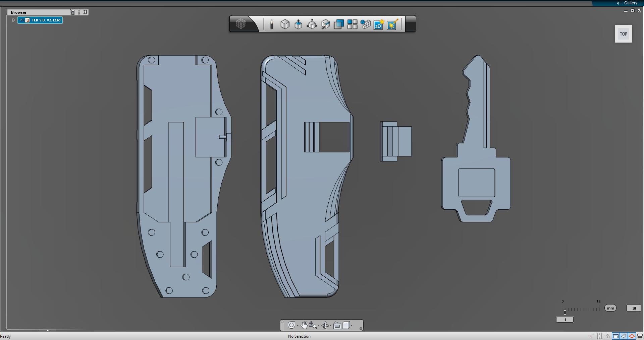This screenshot has height=340, width=644.
Task: Open navigation bar customize options
Action: point(361,329)
